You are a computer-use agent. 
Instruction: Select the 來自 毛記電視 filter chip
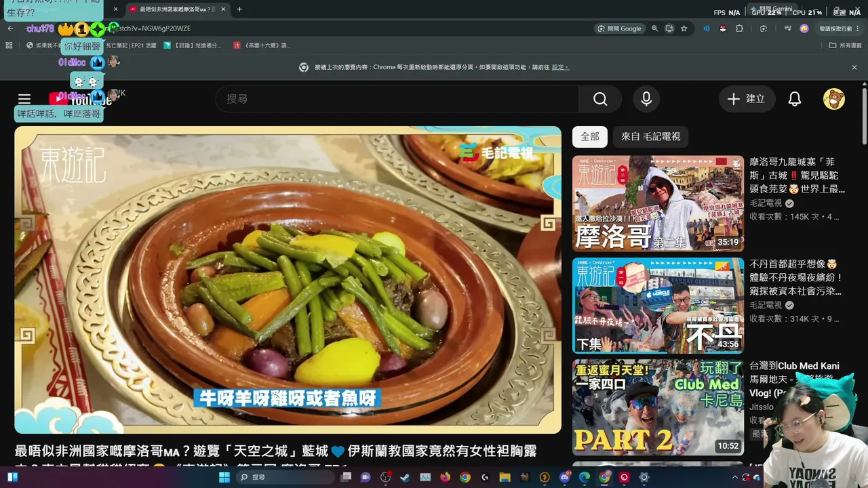[650, 136]
